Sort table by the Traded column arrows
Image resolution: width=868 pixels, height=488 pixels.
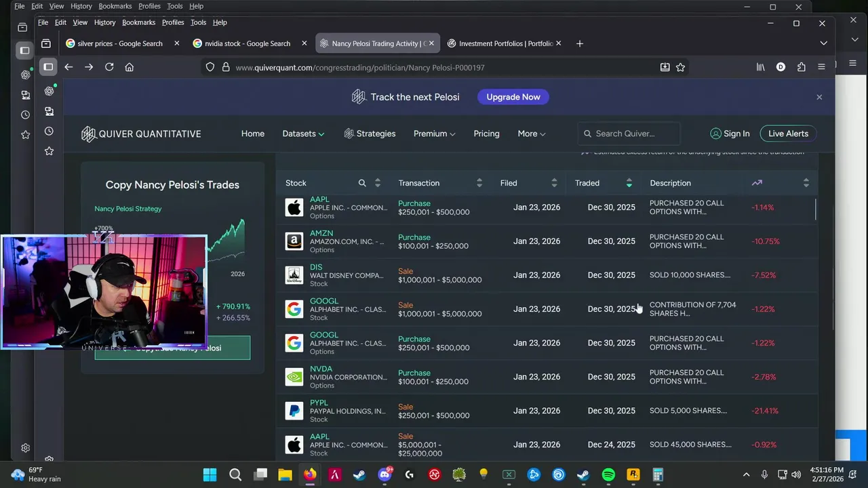(629, 183)
